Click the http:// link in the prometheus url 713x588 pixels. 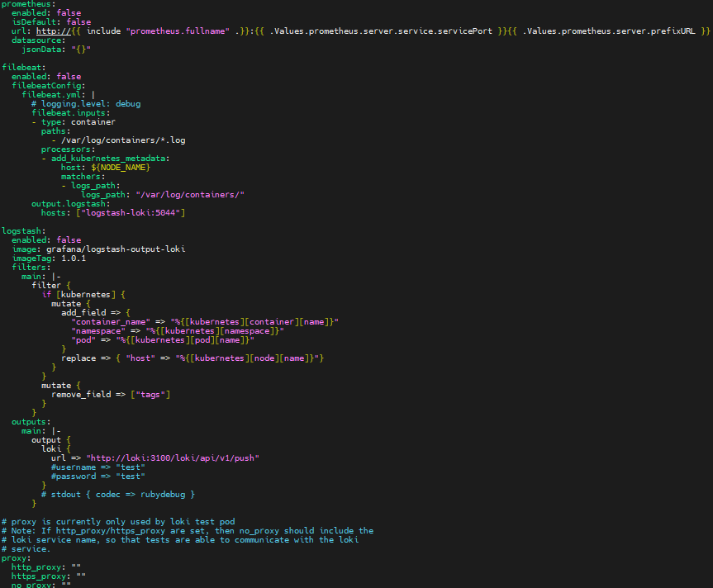(x=53, y=31)
